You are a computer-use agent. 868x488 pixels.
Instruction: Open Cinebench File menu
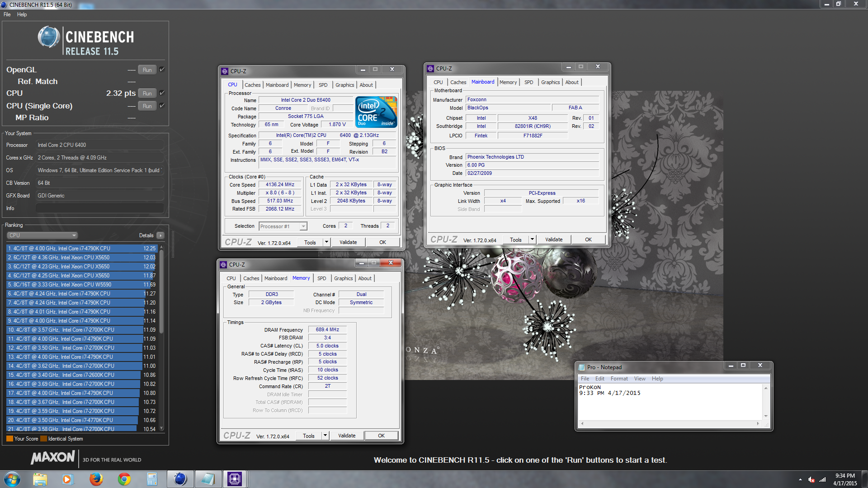coord(7,14)
